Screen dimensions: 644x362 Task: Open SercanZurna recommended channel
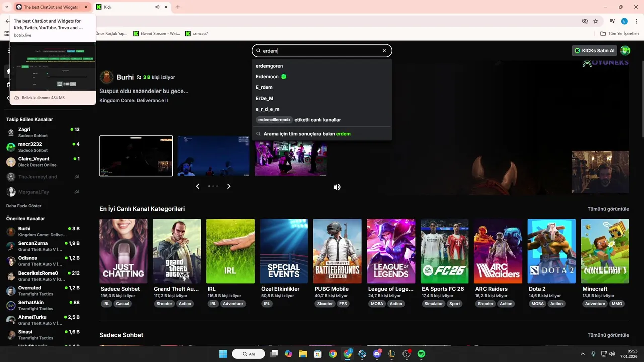coord(43,246)
